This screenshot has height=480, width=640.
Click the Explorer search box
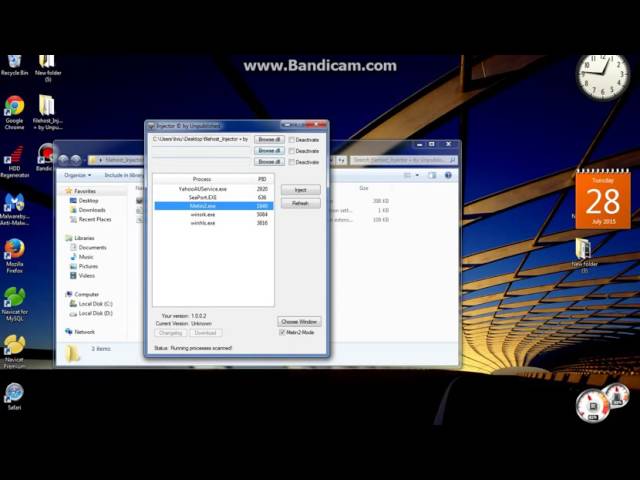pyautogui.click(x=403, y=160)
